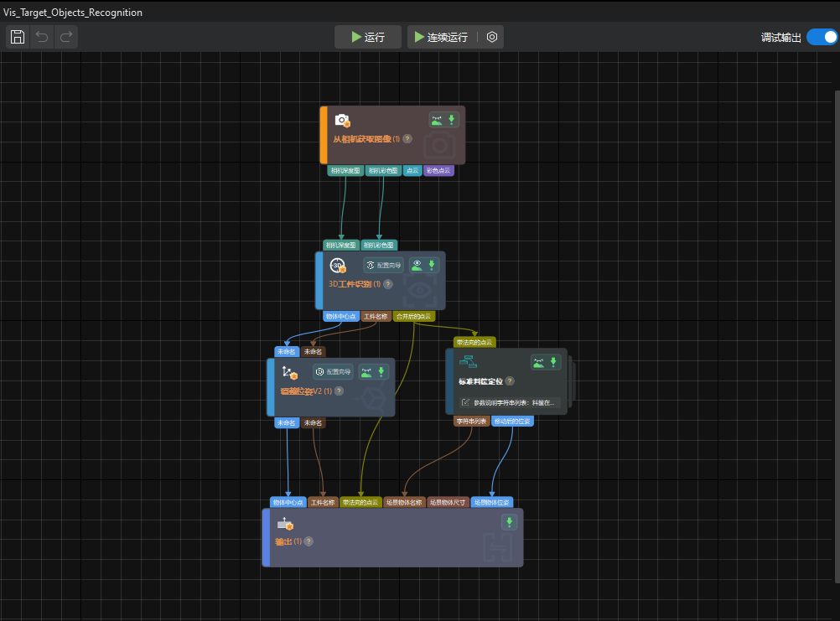
Task: Click the 运行 button
Action: pyautogui.click(x=368, y=37)
